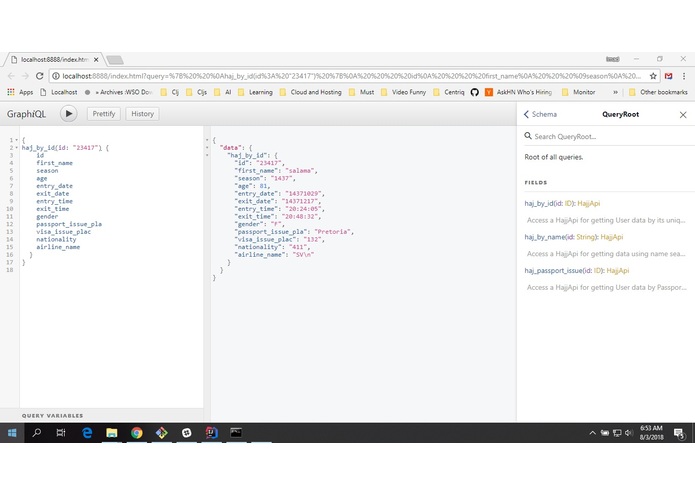The height and width of the screenshot is (494, 695).
Task: Open the haj_passport_issue field documentation
Action: (553, 271)
